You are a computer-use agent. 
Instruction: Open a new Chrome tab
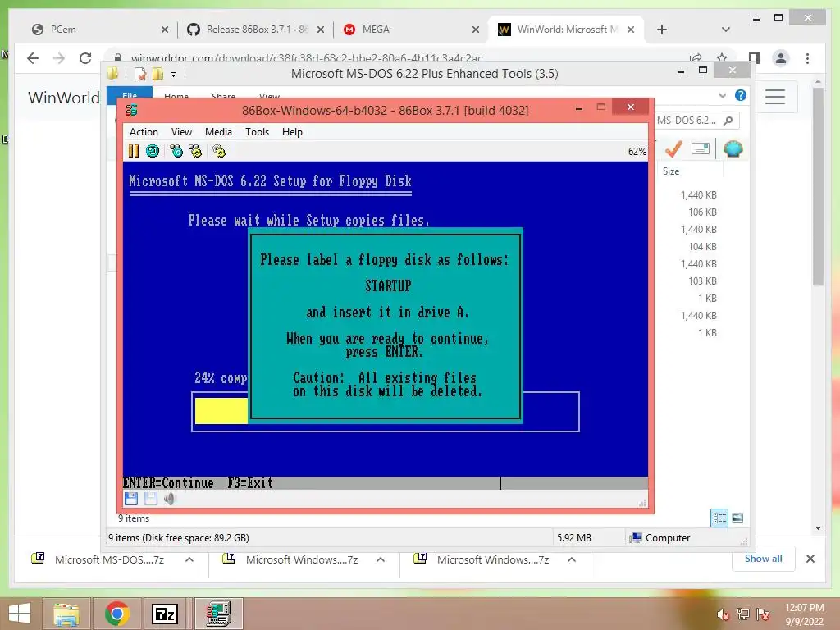(x=662, y=30)
